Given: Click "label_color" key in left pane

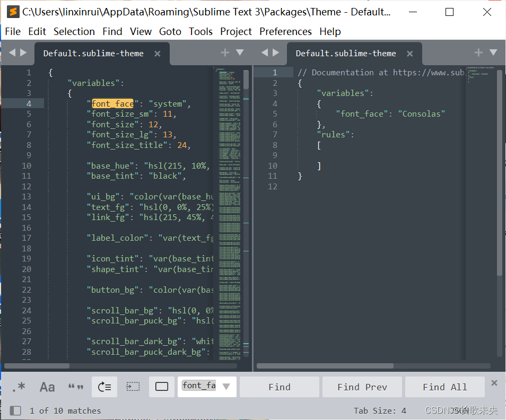Looking at the screenshot, I should [117, 238].
